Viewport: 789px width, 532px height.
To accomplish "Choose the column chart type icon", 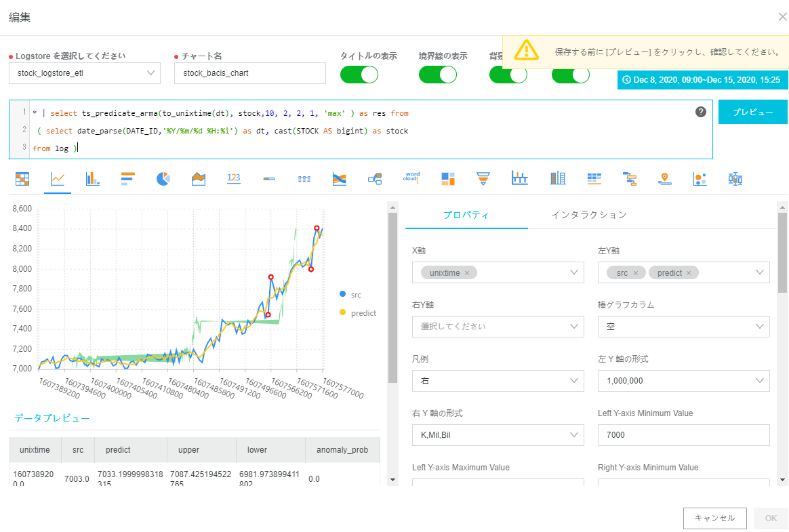I will 93,179.
